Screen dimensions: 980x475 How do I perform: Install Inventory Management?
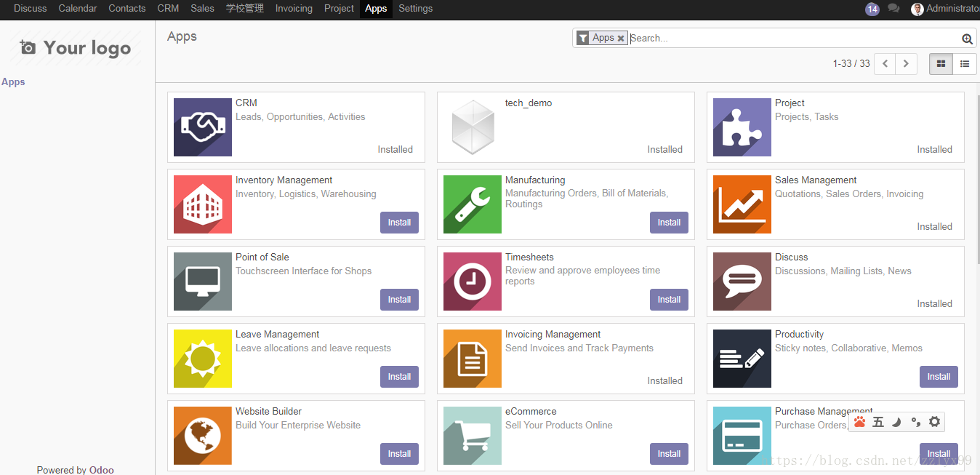tap(399, 223)
